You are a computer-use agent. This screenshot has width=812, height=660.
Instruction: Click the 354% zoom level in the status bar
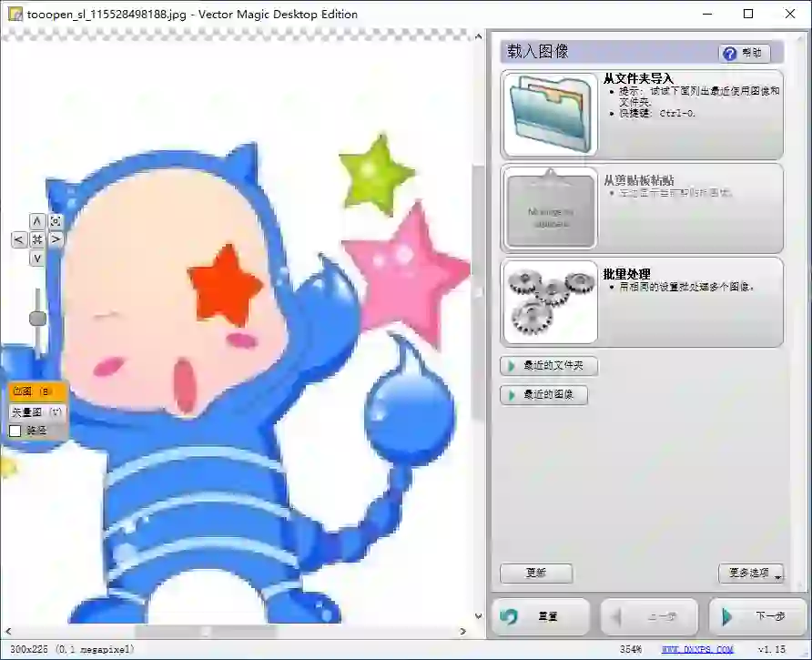631,649
